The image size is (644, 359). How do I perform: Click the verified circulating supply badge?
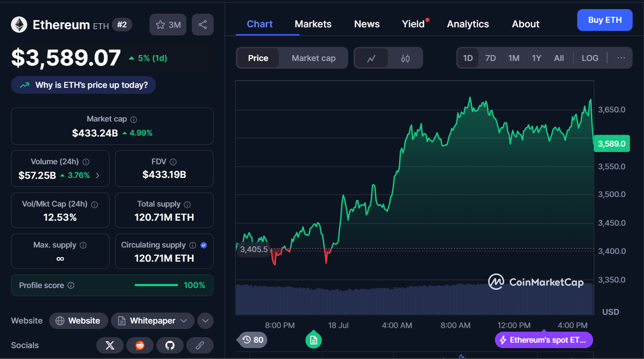tap(204, 245)
